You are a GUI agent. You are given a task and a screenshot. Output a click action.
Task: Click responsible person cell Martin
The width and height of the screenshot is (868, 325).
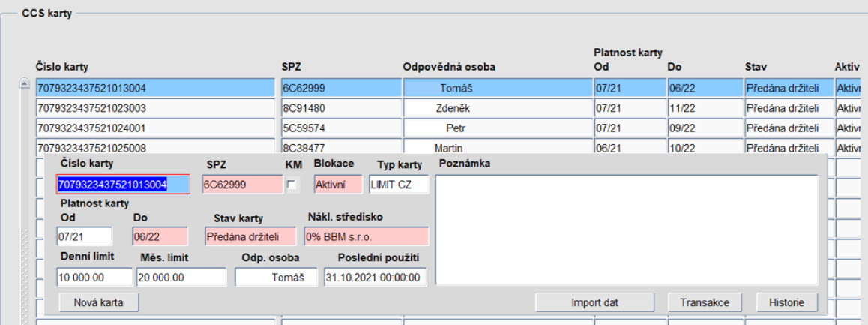(498, 147)
